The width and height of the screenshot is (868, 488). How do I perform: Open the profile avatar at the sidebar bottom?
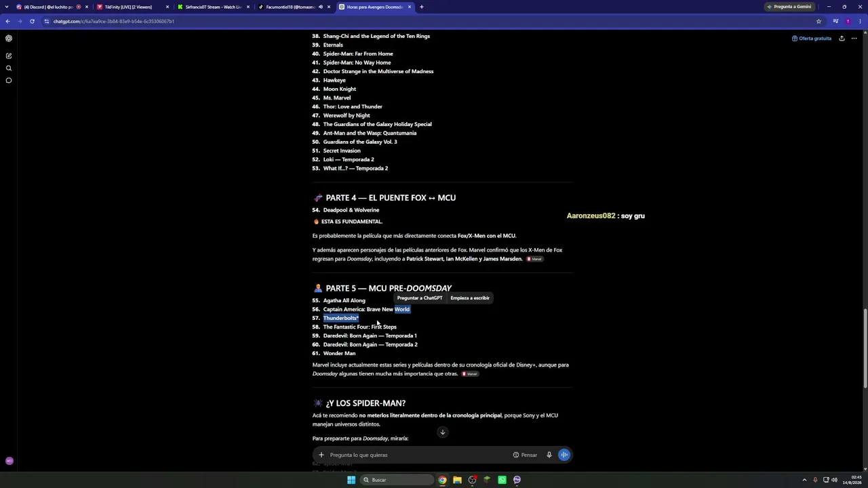[x=9, y=461]
